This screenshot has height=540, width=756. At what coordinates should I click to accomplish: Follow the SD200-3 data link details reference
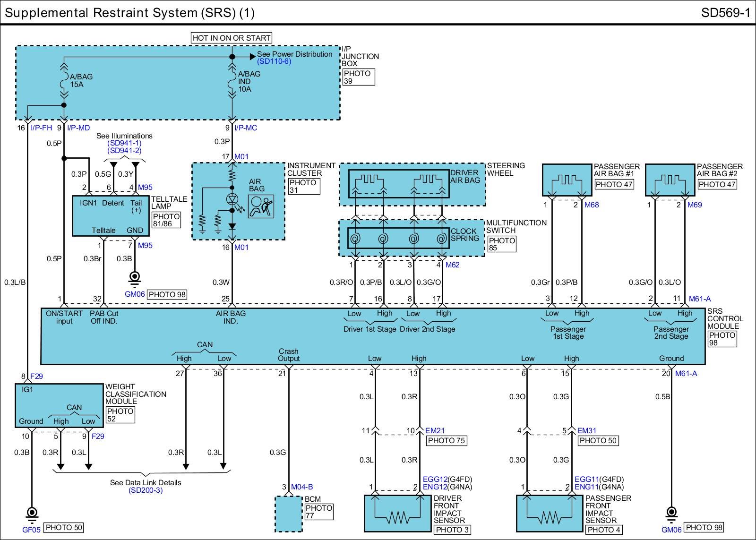click(x=146, y=490)
